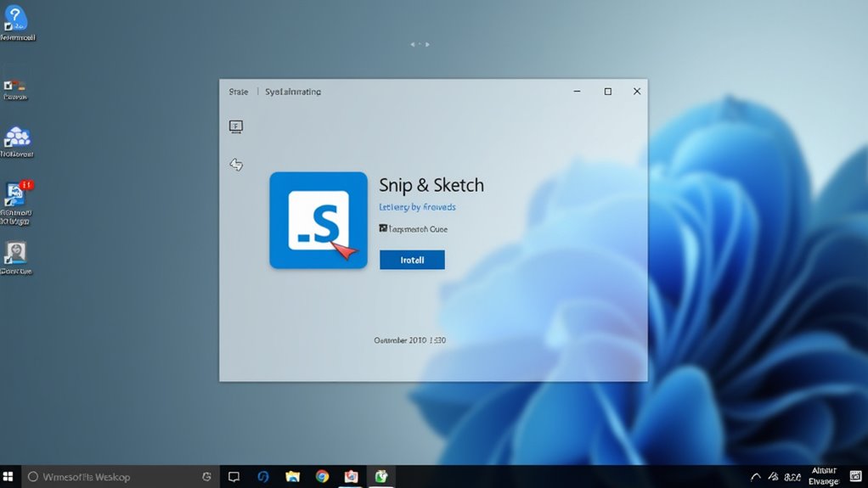Open File Explorer from the taskbar
This screenshot has width=868, height=488.
[292, 476]
